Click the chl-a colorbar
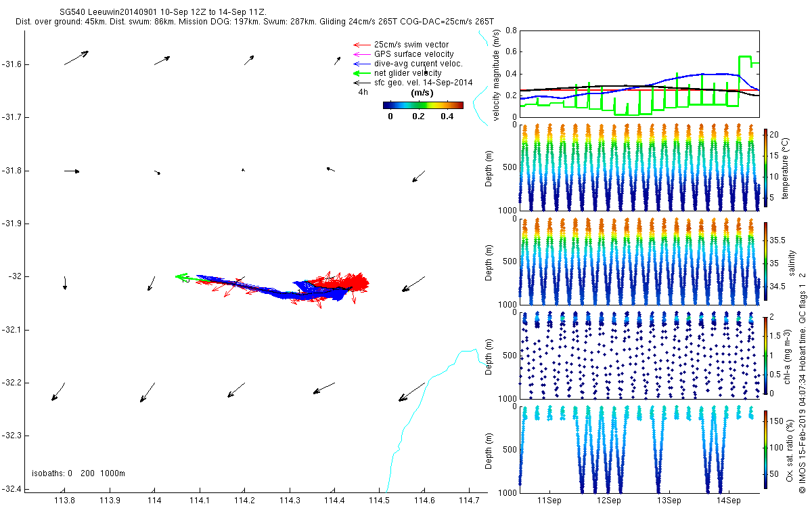The height and width of the screenshot is (508, 812). click(x=766, y=355)
